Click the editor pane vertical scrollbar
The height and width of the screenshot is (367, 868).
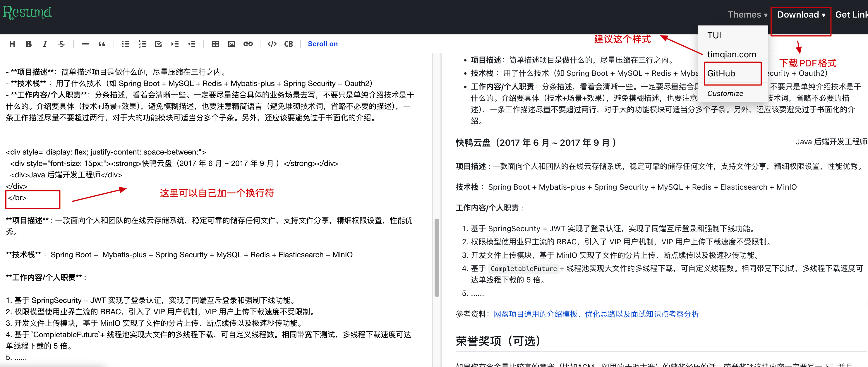pos(437,258)
